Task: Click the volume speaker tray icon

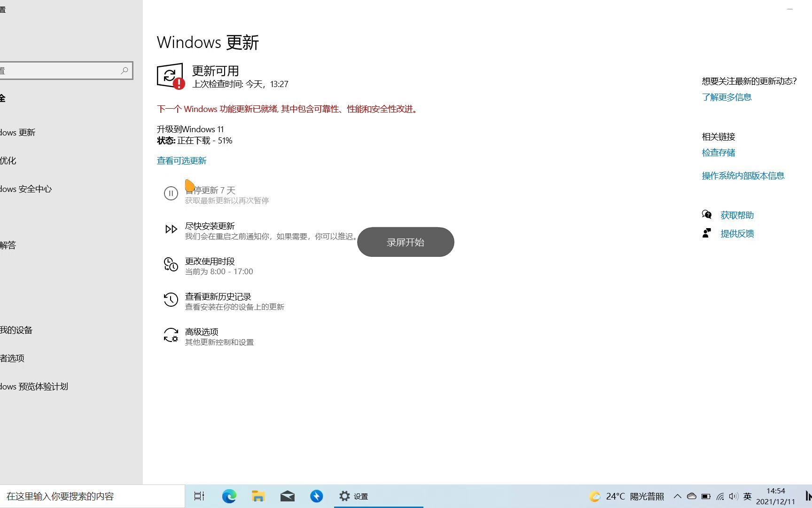Action: (x=734, y=496)
